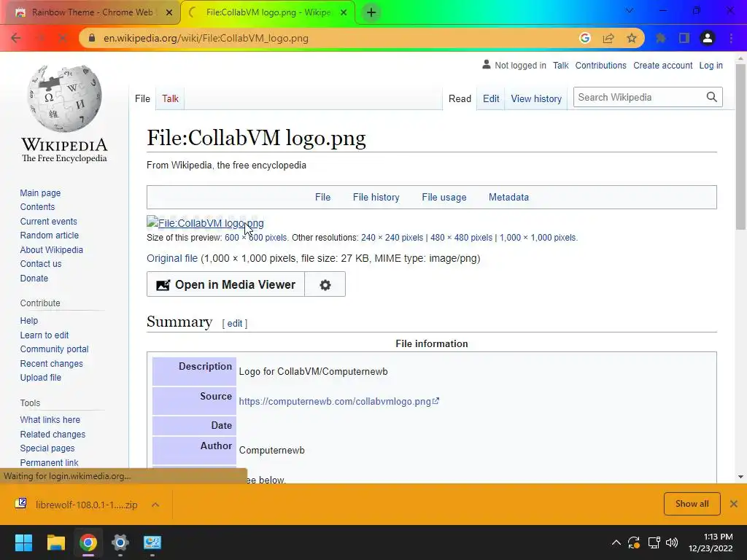
Task: Click the lock icon in address bar
Action: (x=93, y=38)
